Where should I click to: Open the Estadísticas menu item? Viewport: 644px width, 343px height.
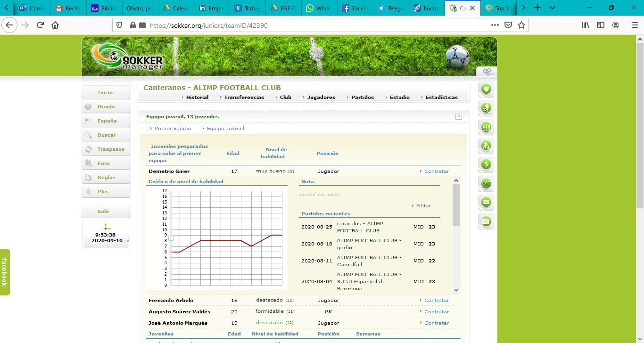441,97
